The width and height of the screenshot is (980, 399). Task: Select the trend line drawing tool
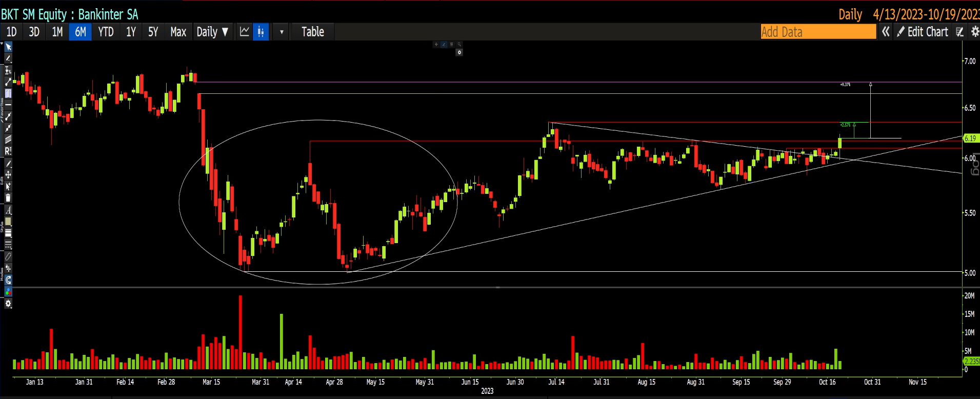(8, 82)
